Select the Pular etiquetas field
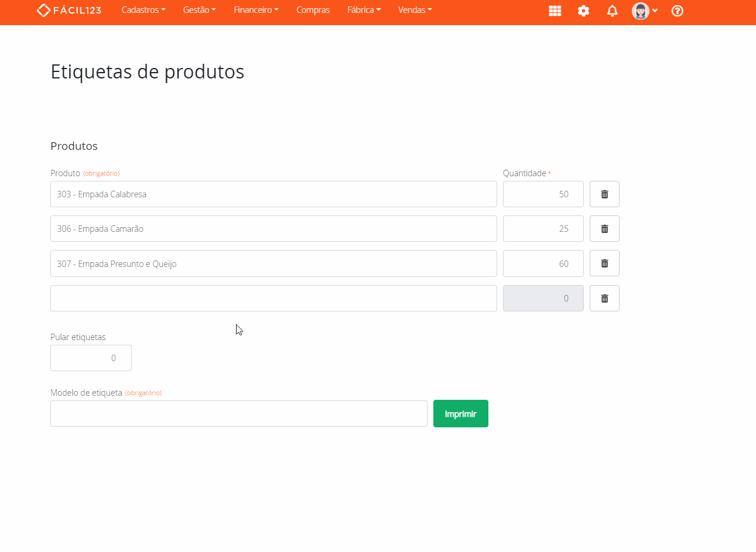 pyautogui.click(x=91, y=358)
